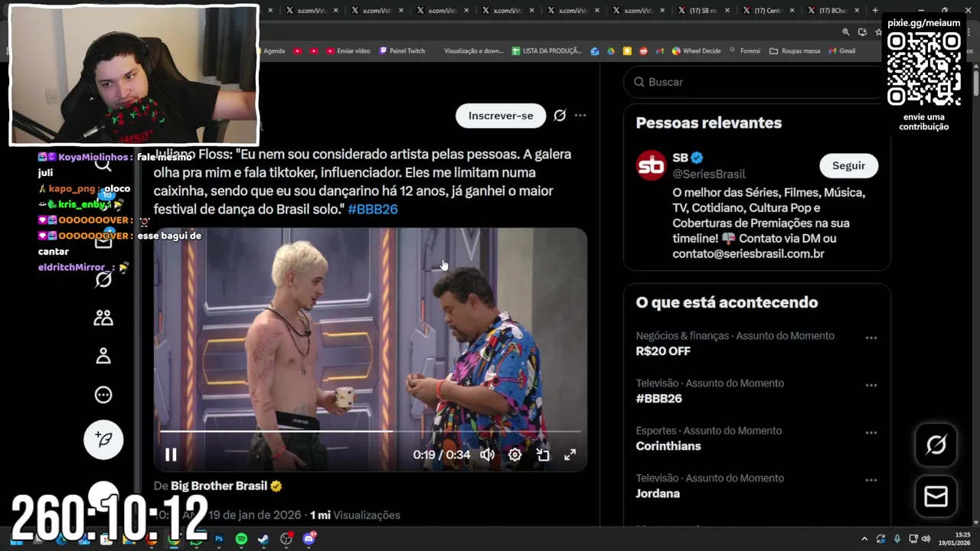Open the Forensi bookmark
The image size is (980, 551).
click(744, 51)
